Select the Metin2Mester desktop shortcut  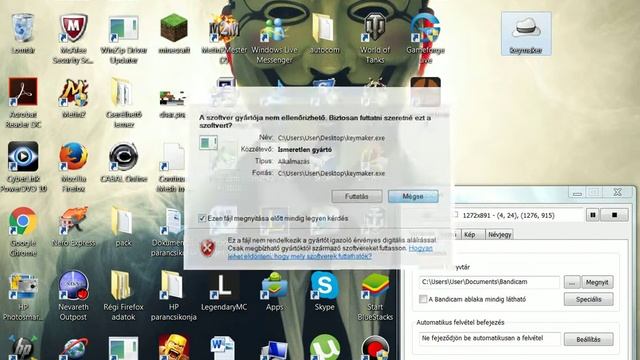pos(224,39)
